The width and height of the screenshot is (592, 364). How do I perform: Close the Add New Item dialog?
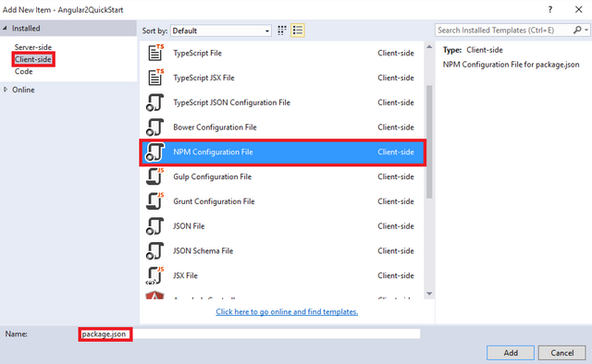click(x=578, y=9)
